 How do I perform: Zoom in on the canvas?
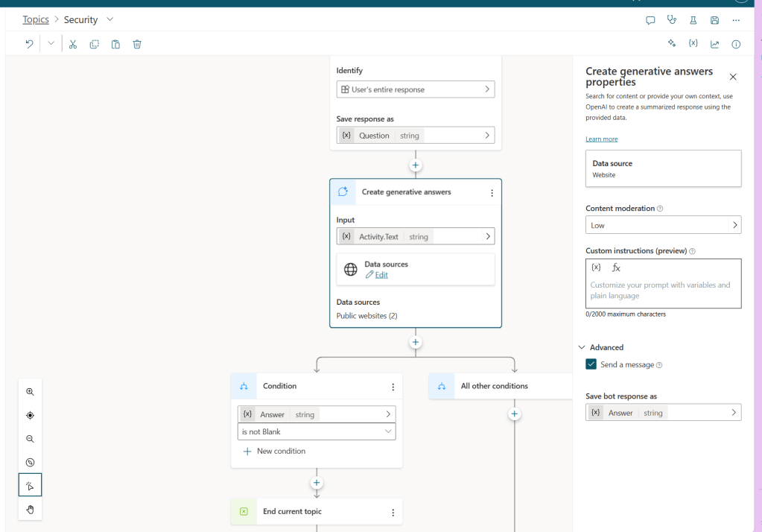(x=30, y=392)
